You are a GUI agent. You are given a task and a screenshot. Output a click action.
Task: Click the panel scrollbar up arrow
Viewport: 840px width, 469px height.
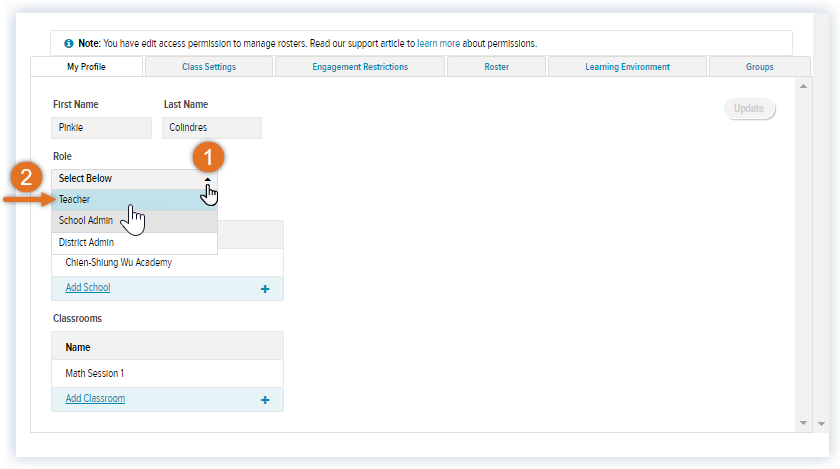(x=803, y=86)
